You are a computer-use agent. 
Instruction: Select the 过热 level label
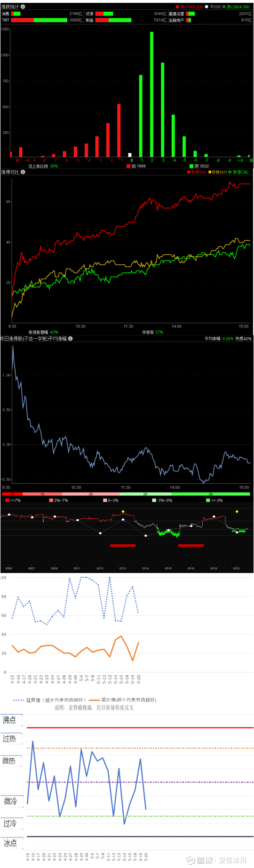[x=9, y=739]
